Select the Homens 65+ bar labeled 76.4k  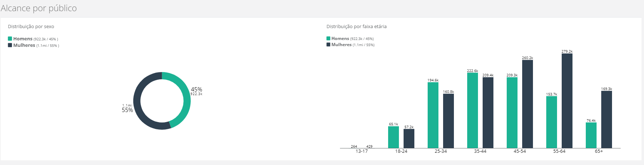coord(591,135)
